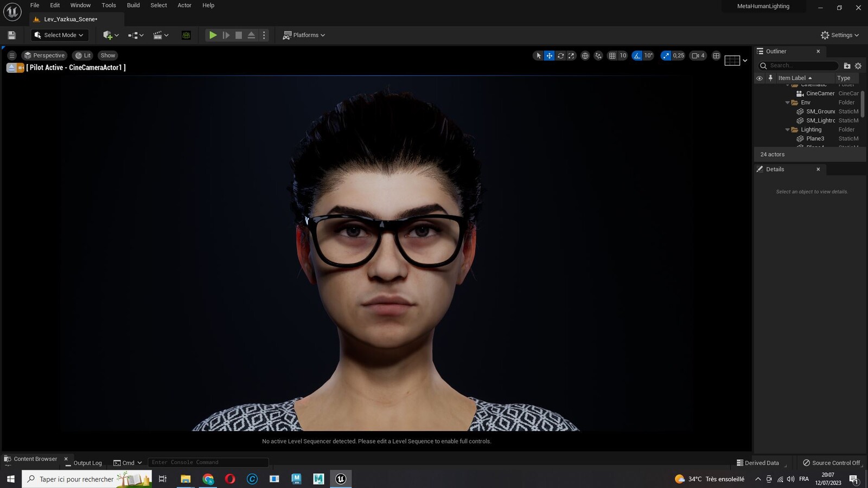
Task: Activate the Scale tool
Action: click(x=571, y=55)
